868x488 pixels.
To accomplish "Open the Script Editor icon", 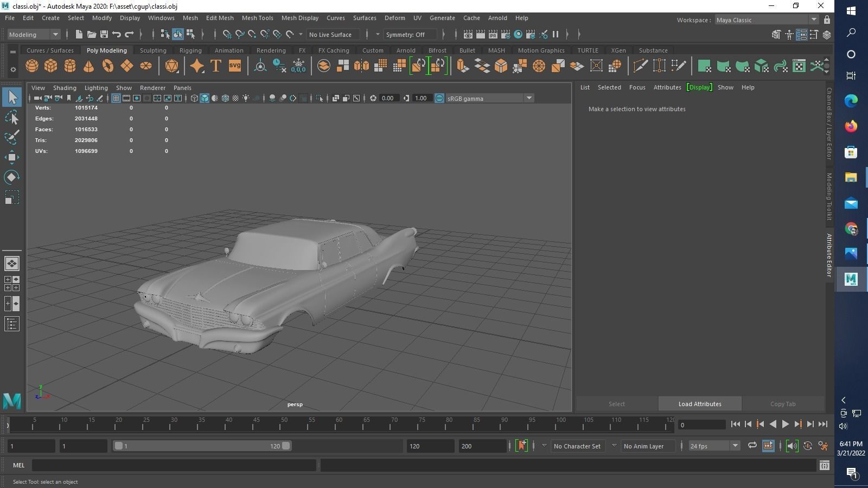I will pyautogui.click(x=825, y=465).
